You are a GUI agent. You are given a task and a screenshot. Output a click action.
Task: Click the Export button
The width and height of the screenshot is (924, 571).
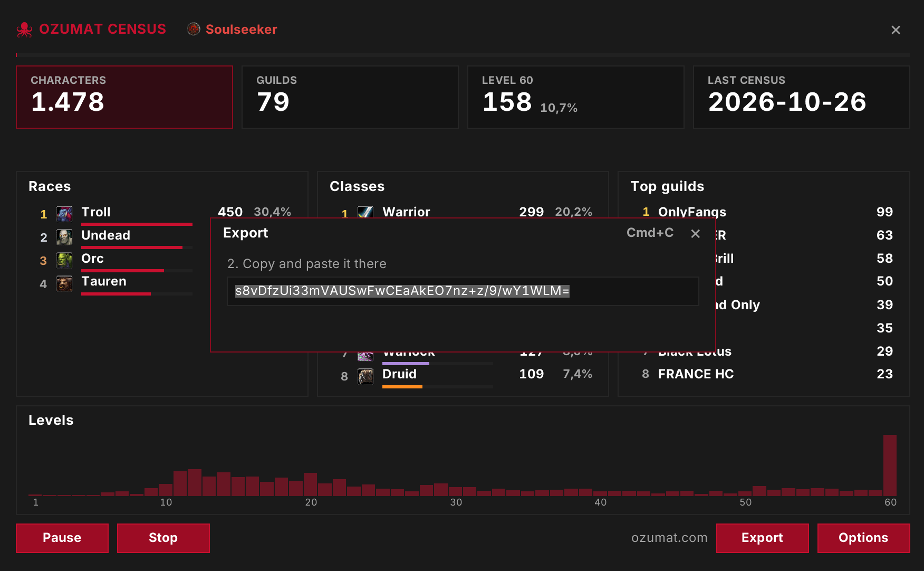[x=763, y=538]
